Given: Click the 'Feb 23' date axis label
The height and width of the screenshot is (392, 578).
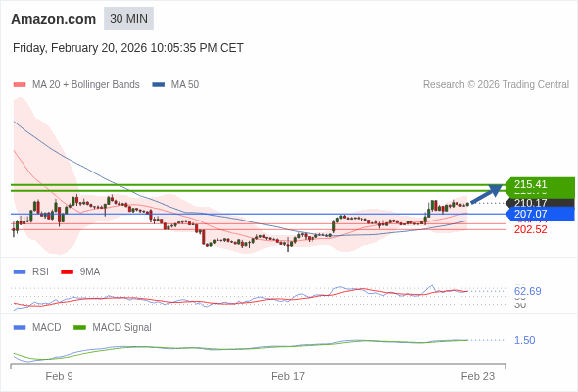Looking at the screenshot, I should (478, 376).
